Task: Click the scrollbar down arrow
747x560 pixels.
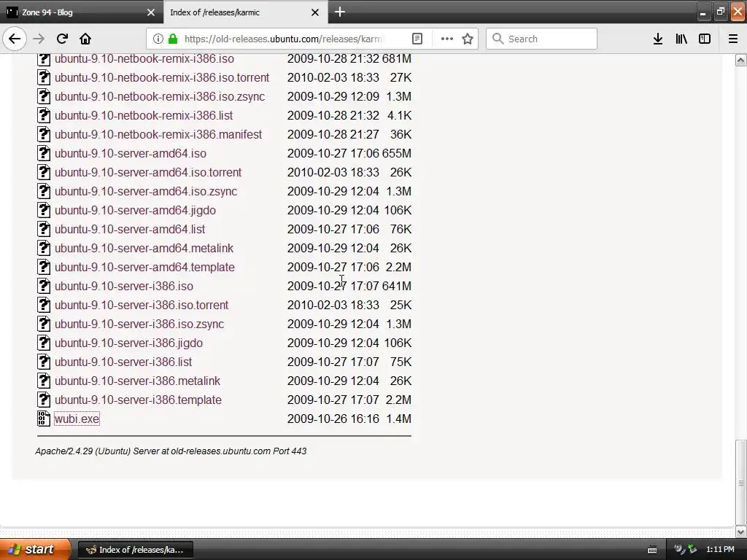Action: click(x=741, y=532)
